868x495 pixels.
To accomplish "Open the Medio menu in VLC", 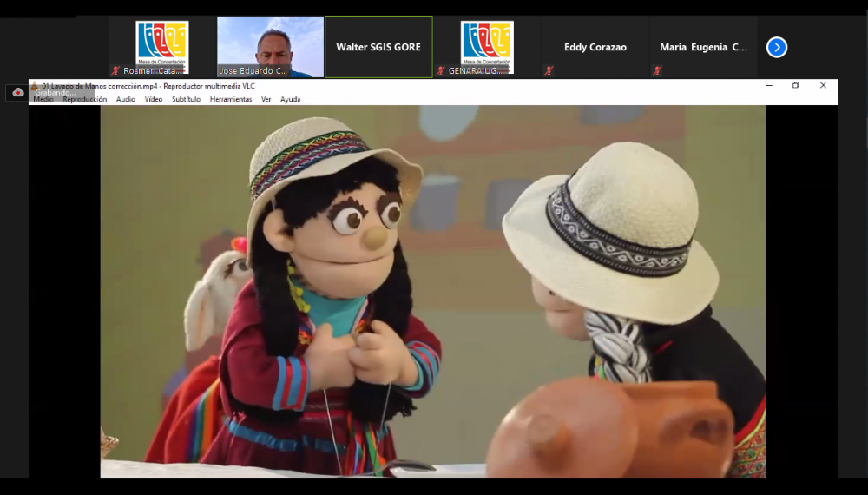I will click(43, 99).
